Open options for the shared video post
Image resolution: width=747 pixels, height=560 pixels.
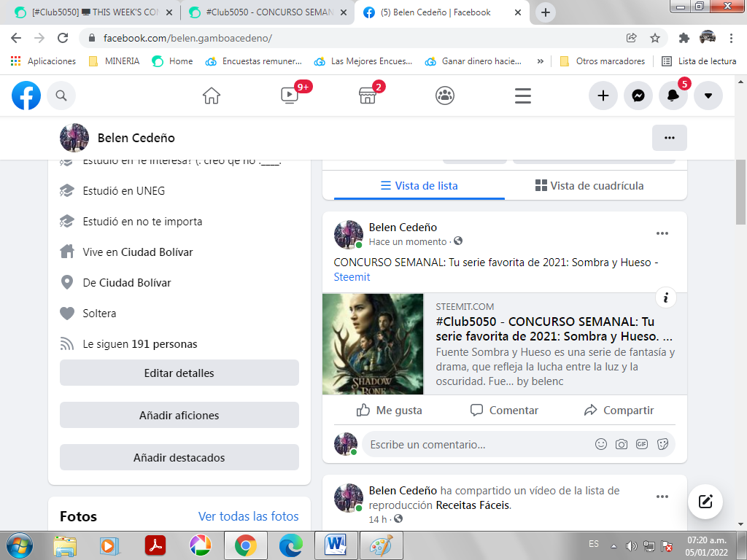(662, 497)
